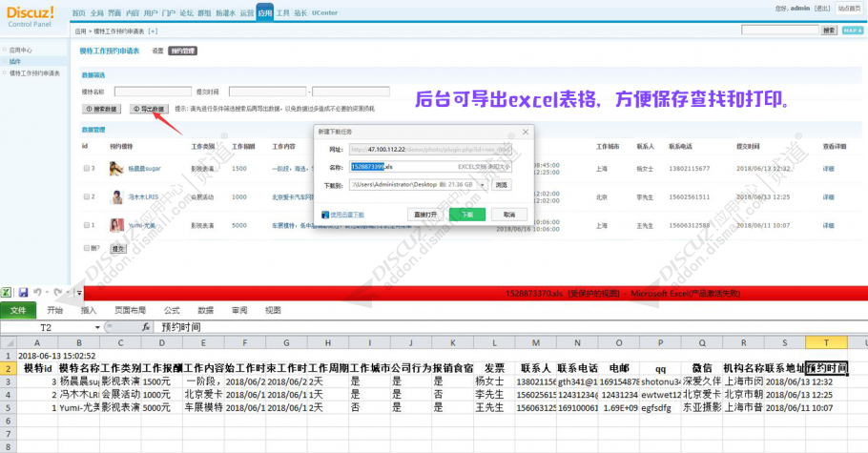Click the green 下载 button in the dialog
This screenshot has width=868, height=453.
point(467,215)
